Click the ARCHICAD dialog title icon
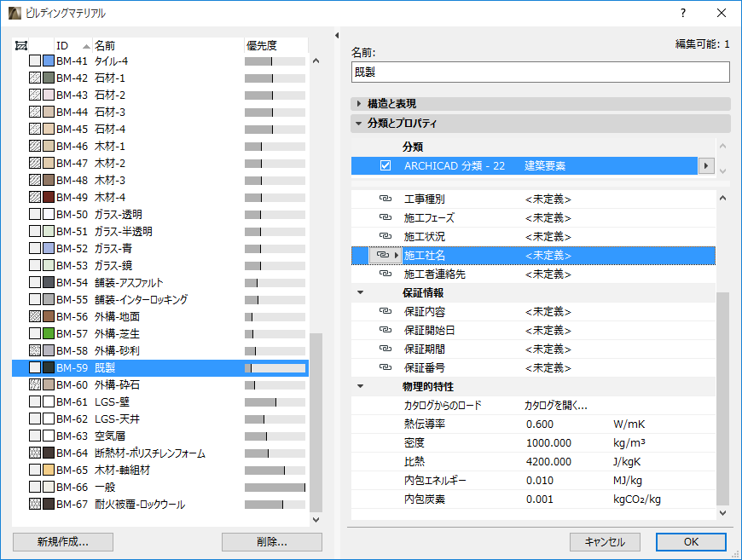742x560 pixels. (x=14, y=13)
